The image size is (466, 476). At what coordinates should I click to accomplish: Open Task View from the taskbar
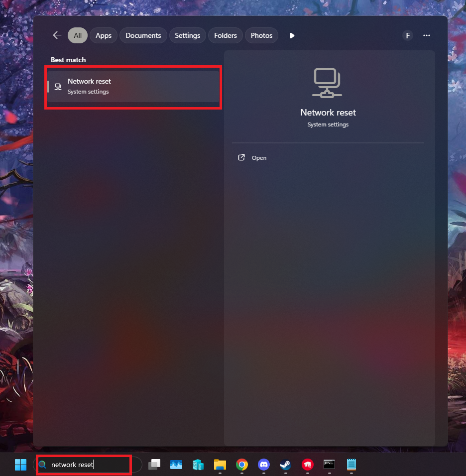point(154,465)
